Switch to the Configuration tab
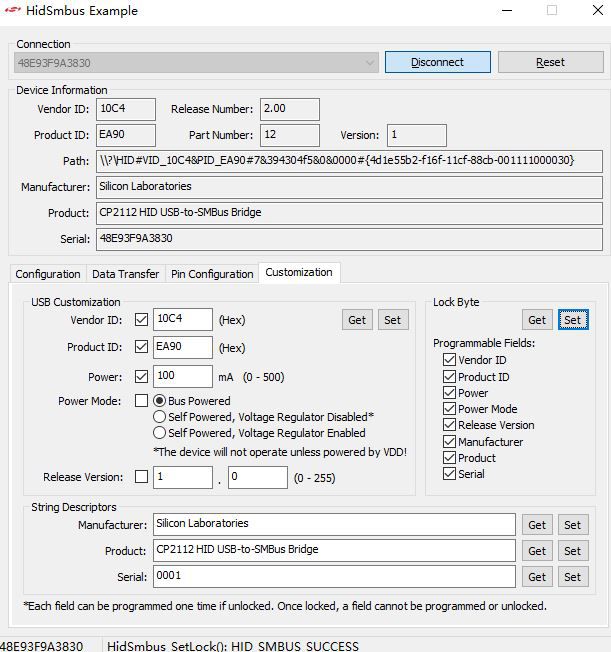Viewport: 611px width, 652px height. pos(48,274)
